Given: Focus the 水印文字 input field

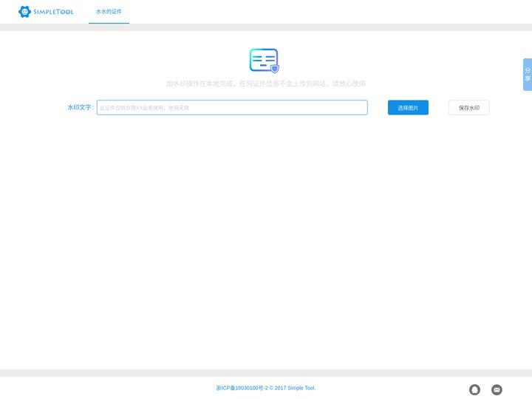Looking at the screenshot, I should pyautogui.click(x=232, y=108).
